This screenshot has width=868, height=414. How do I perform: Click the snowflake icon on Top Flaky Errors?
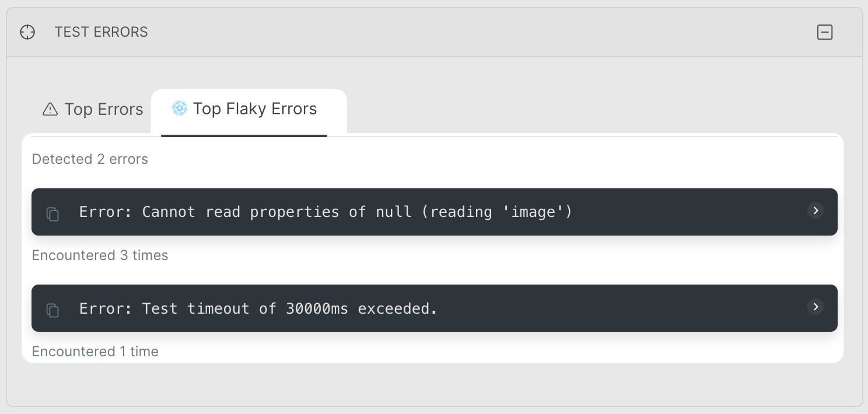[179, 108]
